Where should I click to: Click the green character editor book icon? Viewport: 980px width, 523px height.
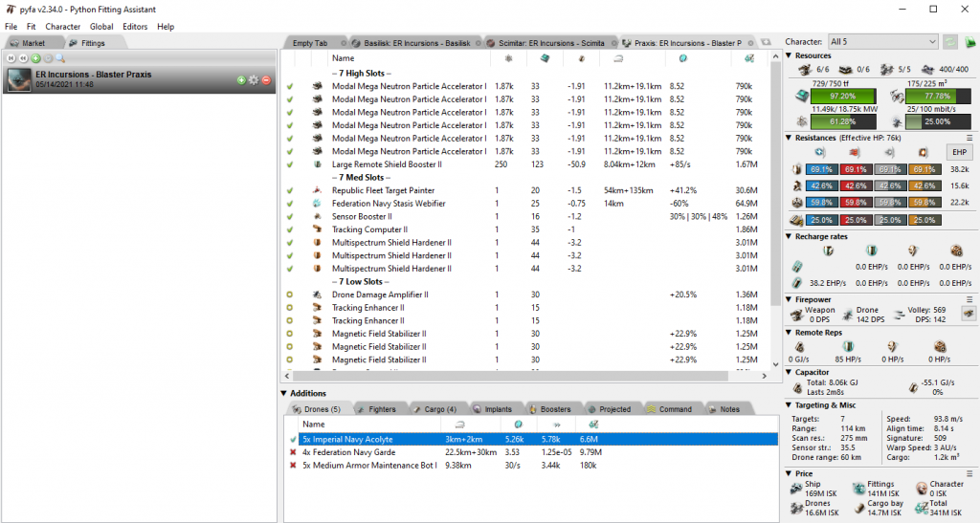click(x=970, y=42)
